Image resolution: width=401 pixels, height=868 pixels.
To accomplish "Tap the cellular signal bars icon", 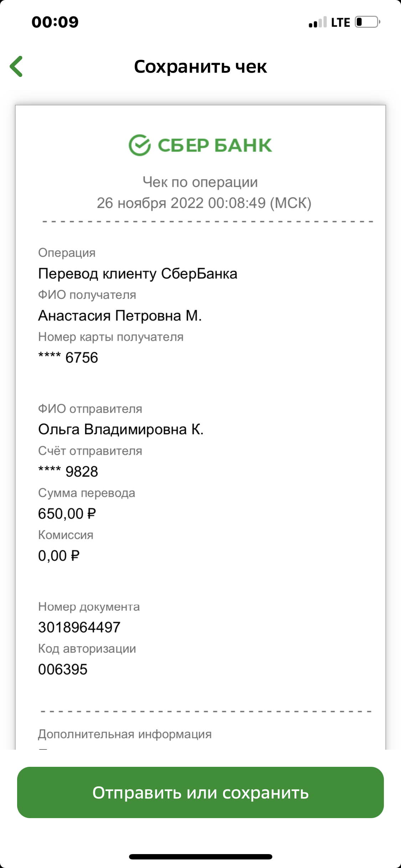I will pyautogui.click(x=318, y=22).
